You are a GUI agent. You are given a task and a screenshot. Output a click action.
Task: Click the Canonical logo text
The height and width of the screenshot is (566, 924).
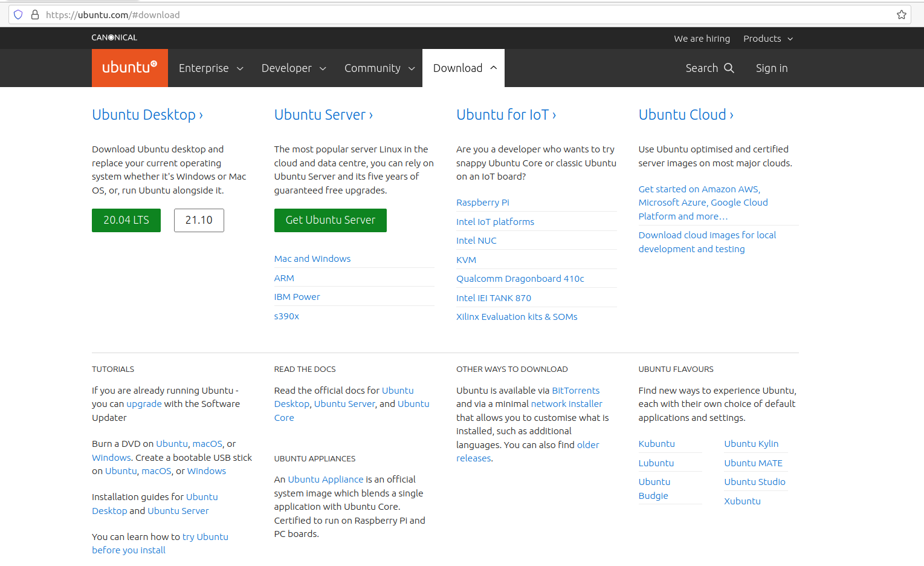click(114, 37)
